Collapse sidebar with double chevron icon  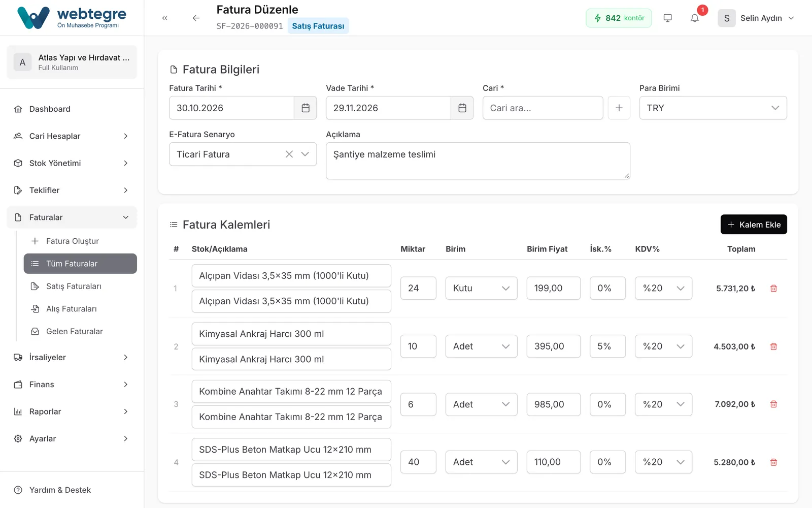point(164,18)
